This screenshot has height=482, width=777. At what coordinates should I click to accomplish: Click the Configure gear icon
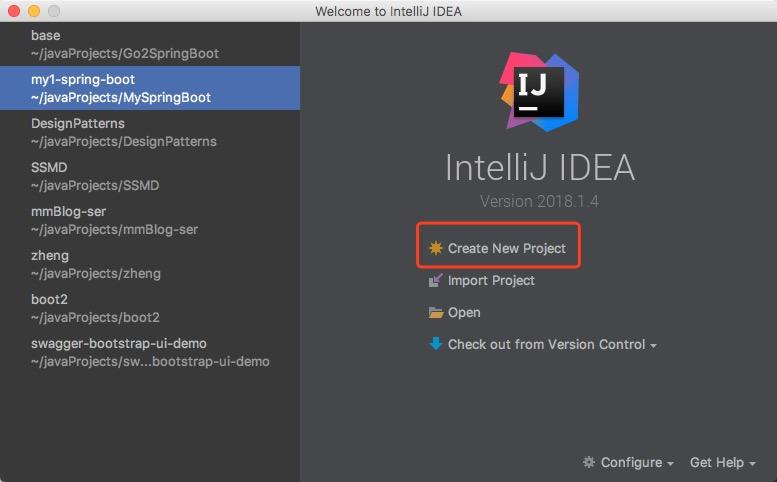[589, 462]
